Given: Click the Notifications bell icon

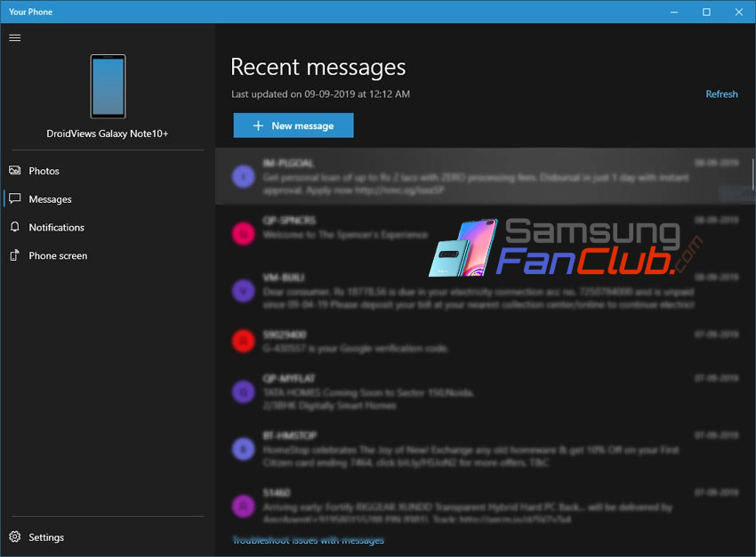Looking at the screenshot, I should [x=15, y=227].
